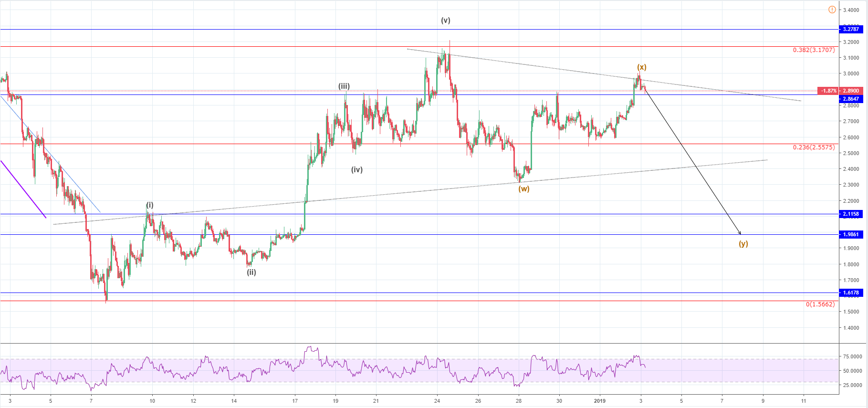868x408 pixels.
Task: Select the (iv) wave label
Action: coord(357,169)
